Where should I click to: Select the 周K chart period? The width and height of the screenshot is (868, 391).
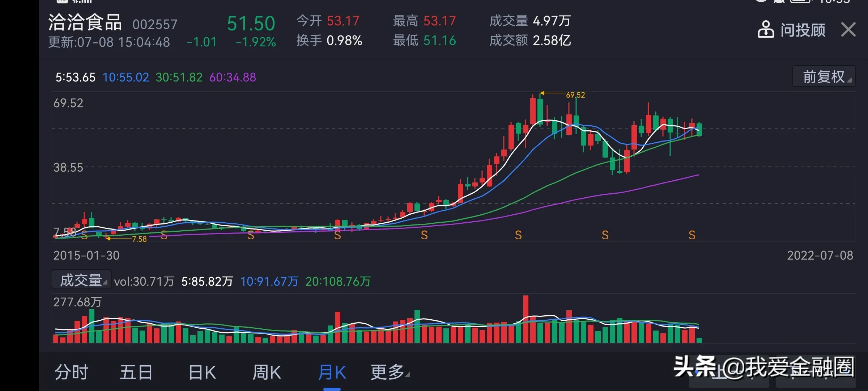267,372
